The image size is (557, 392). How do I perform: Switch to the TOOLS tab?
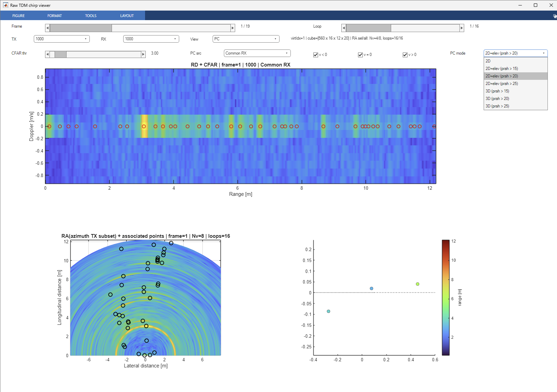(91, 16)
